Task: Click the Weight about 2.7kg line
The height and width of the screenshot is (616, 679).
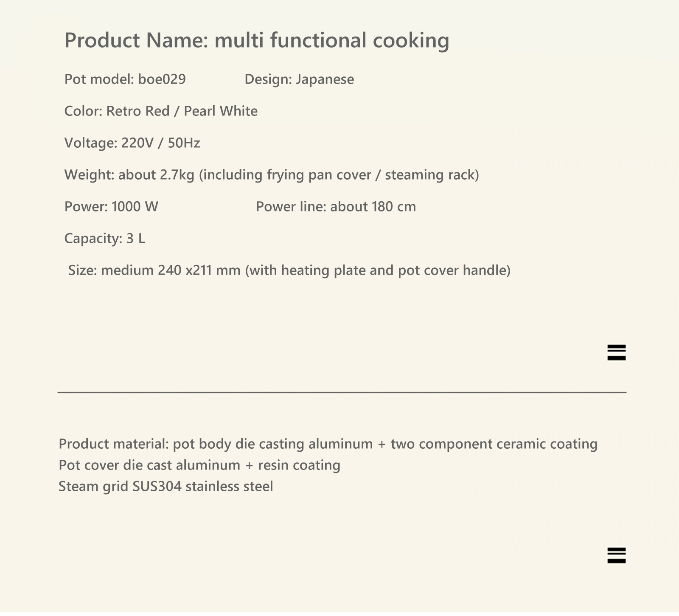Action: coord(272,175)
